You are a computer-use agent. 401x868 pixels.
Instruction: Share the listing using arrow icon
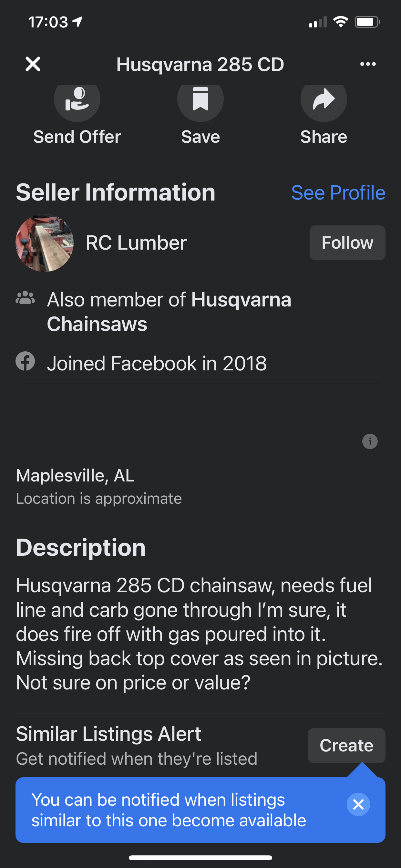tap(324, 100)
